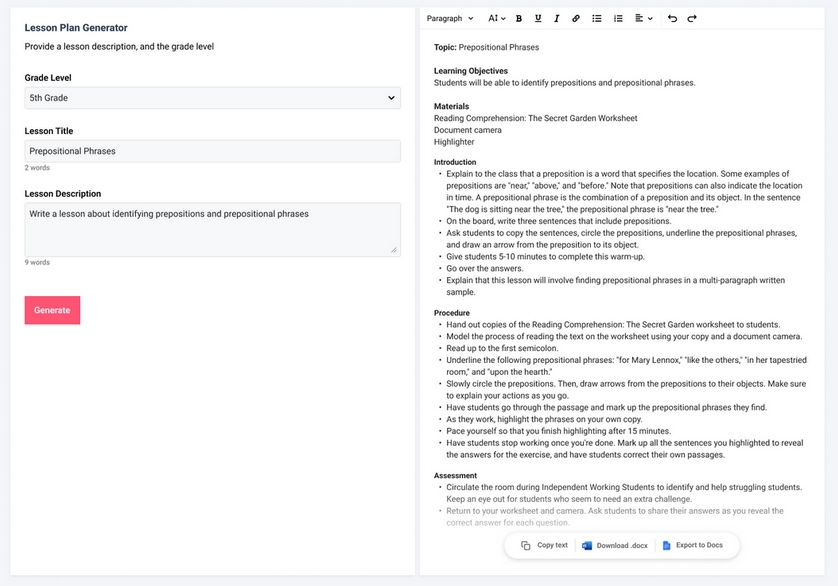Viewport: 838px width, 586px height.
Task: Click 'Read up to the first semicolon.' bullet
Action: (x=502, y=348)
